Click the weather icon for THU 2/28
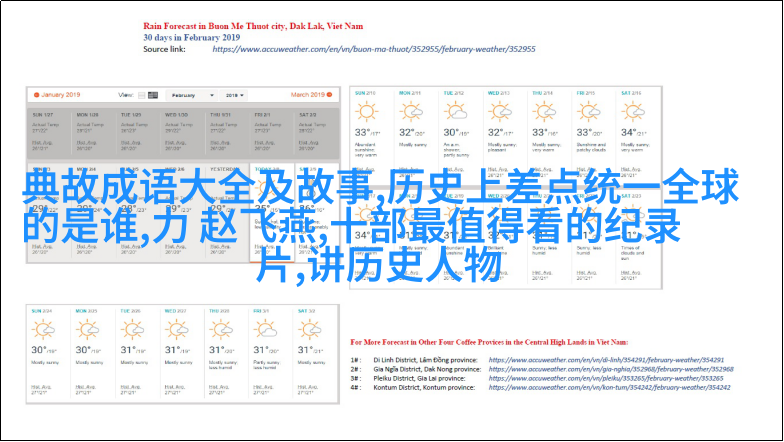The width and height of the screenshot is (784, 442). [x=221, y=330]
